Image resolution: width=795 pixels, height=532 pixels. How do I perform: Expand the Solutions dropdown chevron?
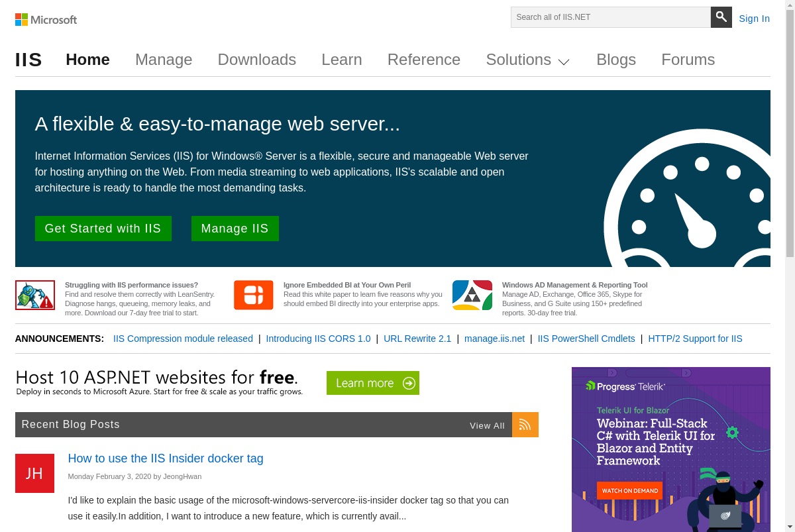564,62
